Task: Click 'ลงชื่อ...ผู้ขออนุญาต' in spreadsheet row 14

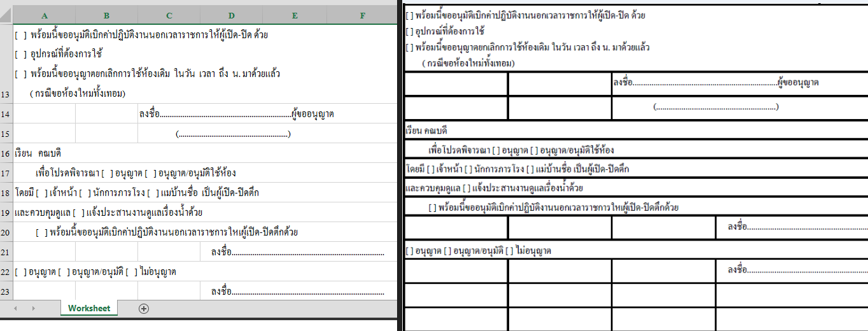Action: [236, 114]
